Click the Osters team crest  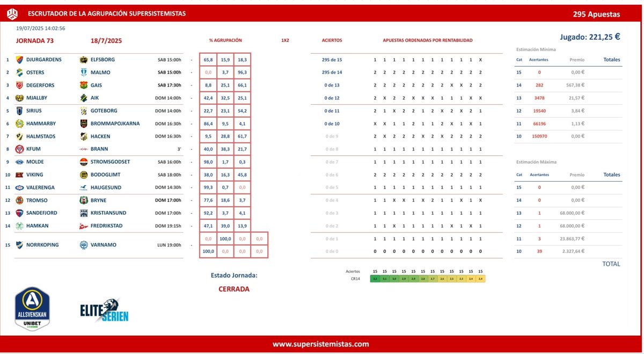point(19,73)
